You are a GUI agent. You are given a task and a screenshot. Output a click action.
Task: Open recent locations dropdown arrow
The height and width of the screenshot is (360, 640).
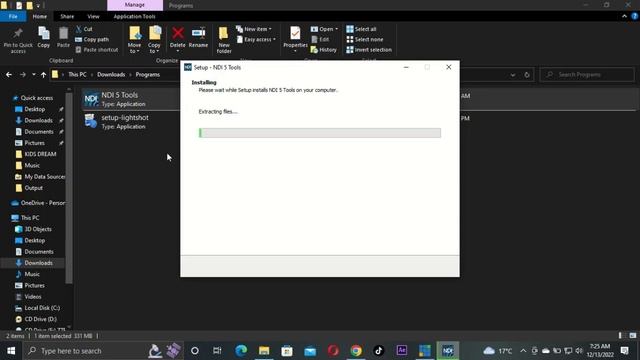[34, 75]
